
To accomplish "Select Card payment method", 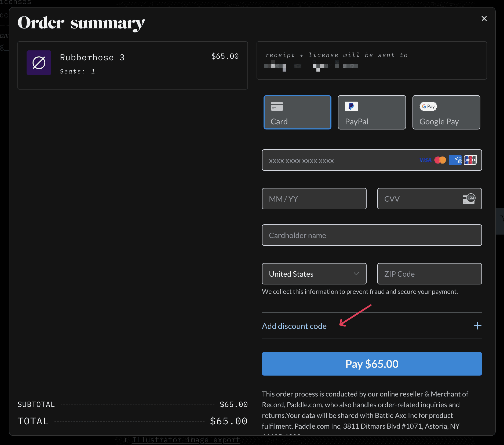I will (297, 112).
